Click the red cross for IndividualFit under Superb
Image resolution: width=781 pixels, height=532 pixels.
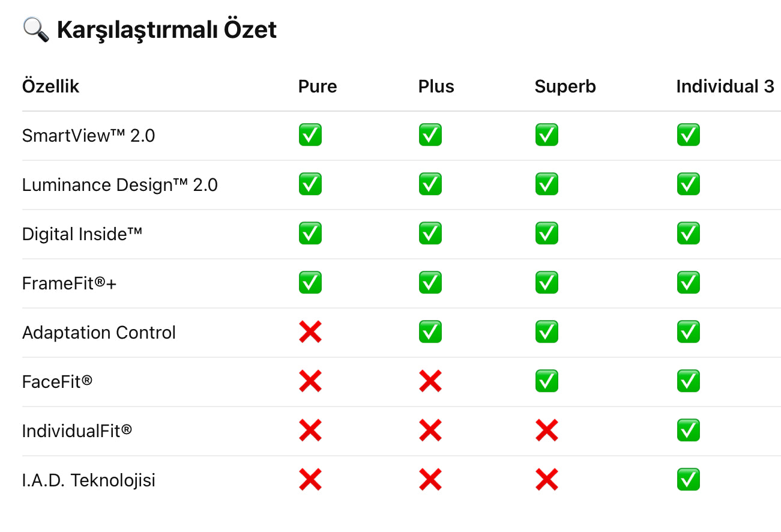point(546,431)
